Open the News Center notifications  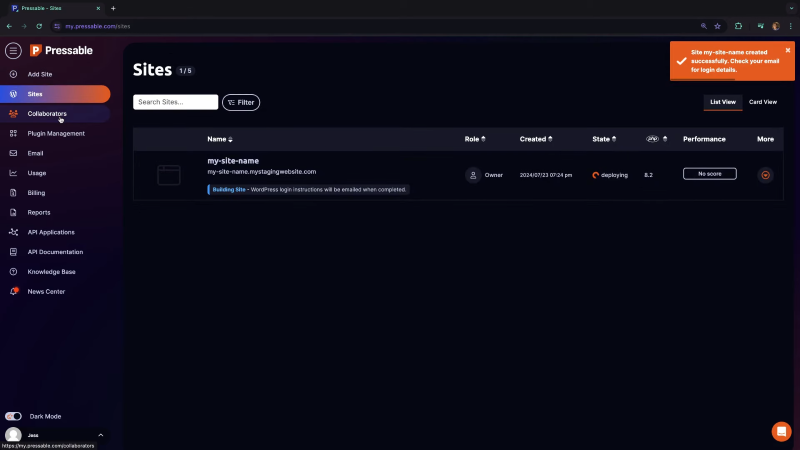[x=46, y=291]
